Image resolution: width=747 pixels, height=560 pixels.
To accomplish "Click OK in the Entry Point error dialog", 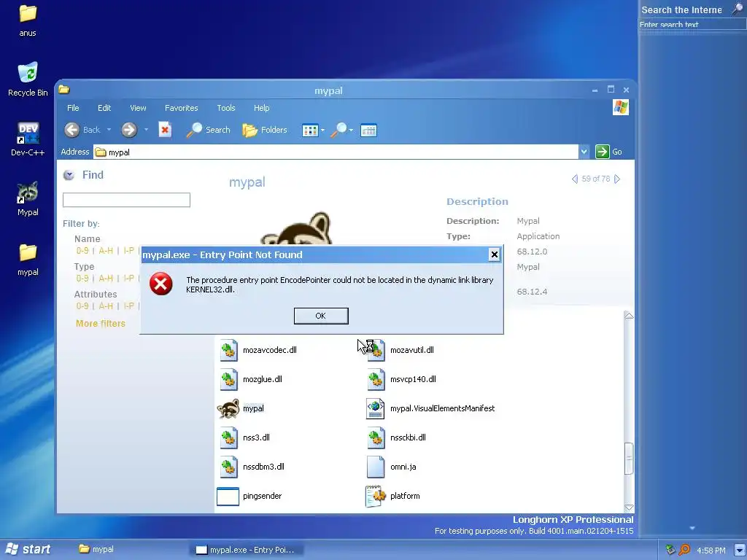I will click(321, 316).
